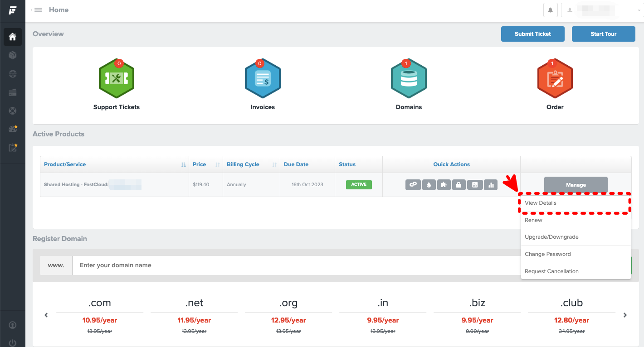Viewport: 644px width, 347px height.
Task: Sort table by Price column
Action: (x=206, y=164)
